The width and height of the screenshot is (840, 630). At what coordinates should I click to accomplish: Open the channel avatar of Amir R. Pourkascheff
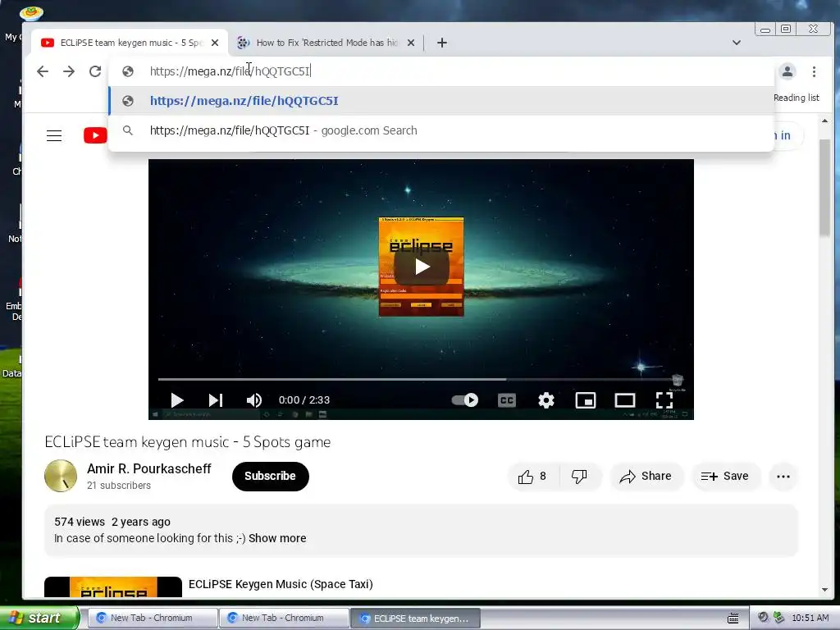pyautogui.click(x=61, y=476)
